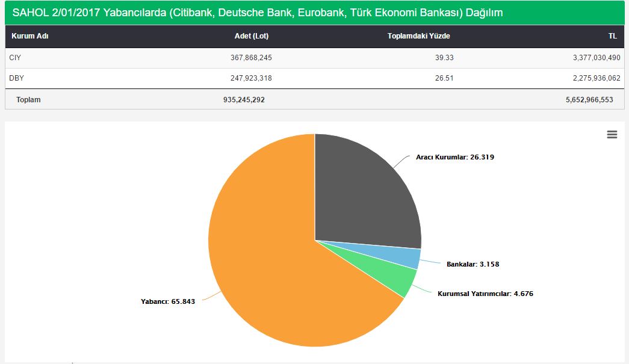Click the TL amount 3,377,030,490
This screenshot has height=364, width=629.
596,58
